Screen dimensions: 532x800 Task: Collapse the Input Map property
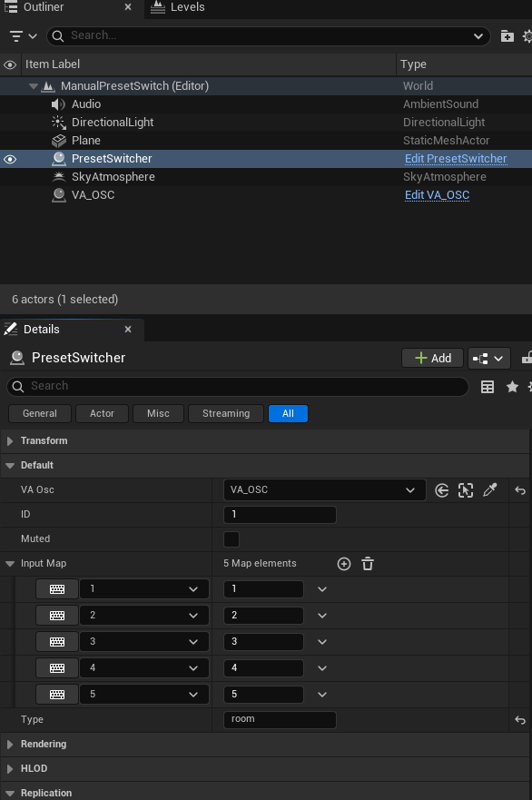click(x=10, y=564)
